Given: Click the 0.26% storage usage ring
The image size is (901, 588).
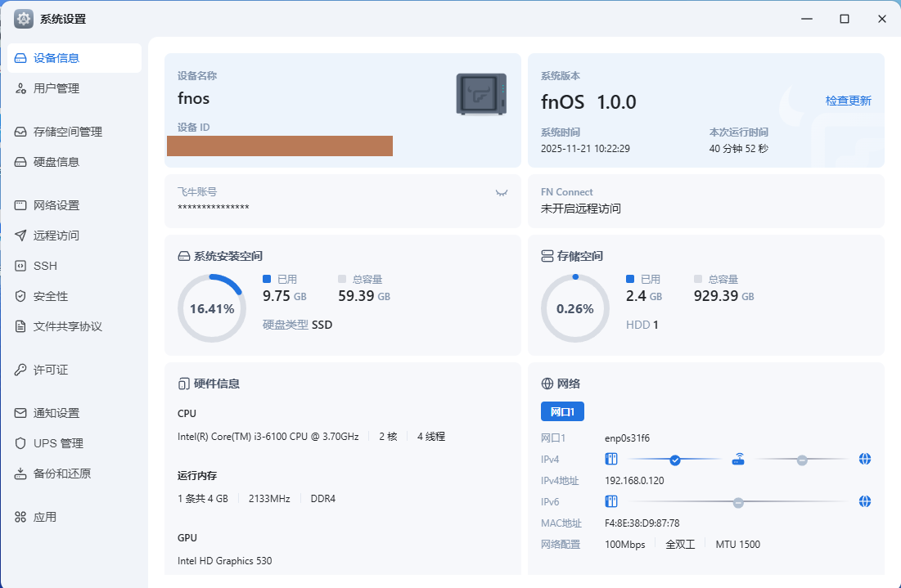Looking at the screenshot, I should 575,308.
